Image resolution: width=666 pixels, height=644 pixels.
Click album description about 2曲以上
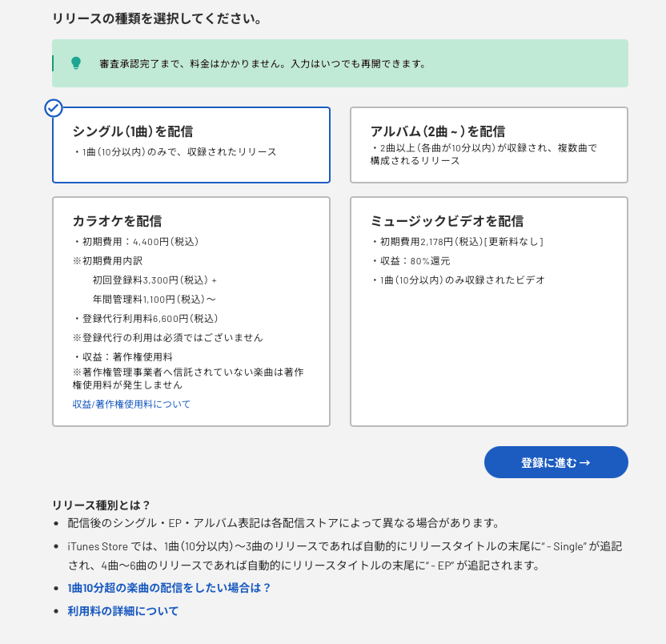click(x=484, y=154)
